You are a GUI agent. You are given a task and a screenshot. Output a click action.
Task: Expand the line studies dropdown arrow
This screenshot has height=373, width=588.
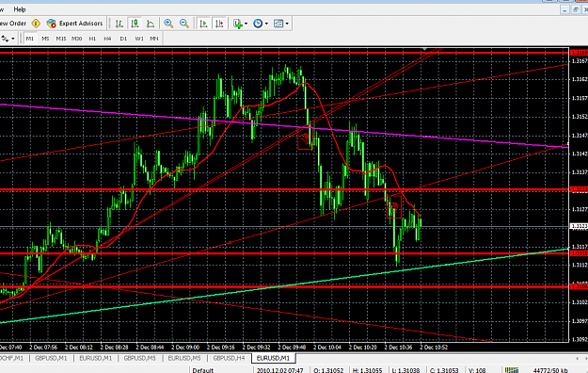click(13, 39)
